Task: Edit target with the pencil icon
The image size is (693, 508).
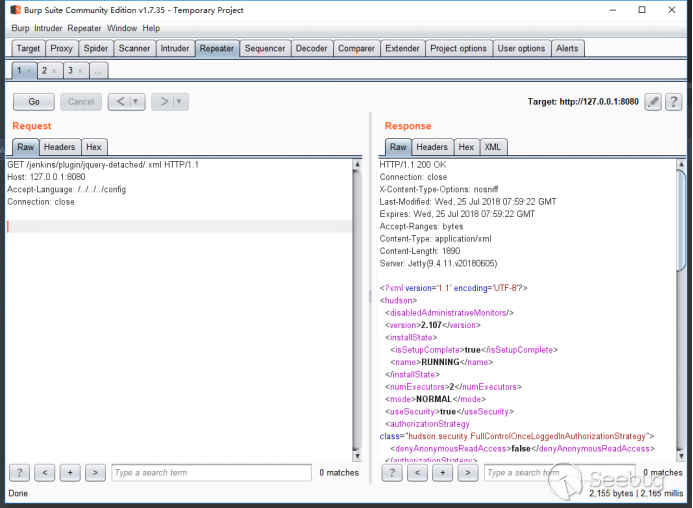Action: (653, 102)
